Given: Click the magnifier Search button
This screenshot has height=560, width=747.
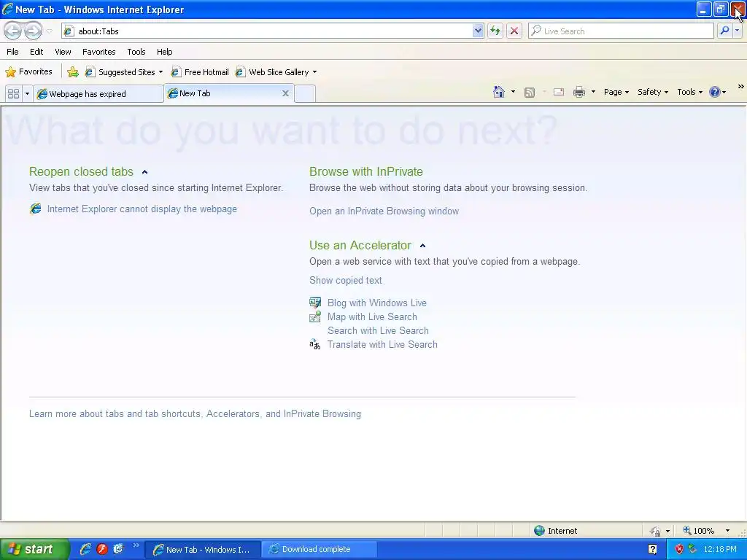Looking at the screenshot, I should coord(724,31).
